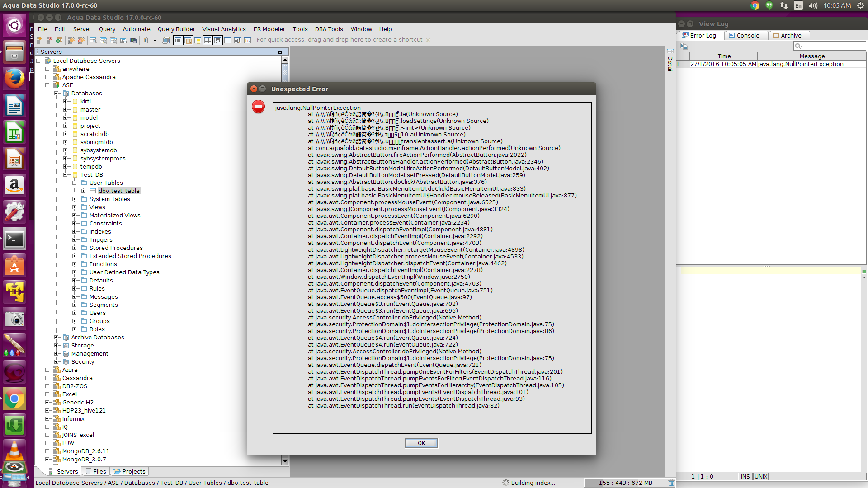Maximize the Servers panel via its restore icon
The image size is (868, 488).
point(281,52)
